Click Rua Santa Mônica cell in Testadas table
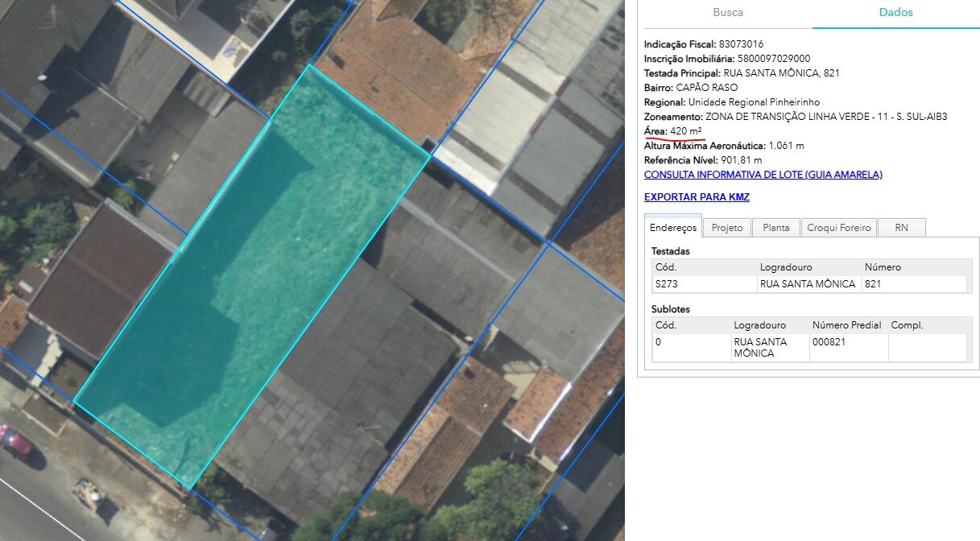 click(807, 283)
